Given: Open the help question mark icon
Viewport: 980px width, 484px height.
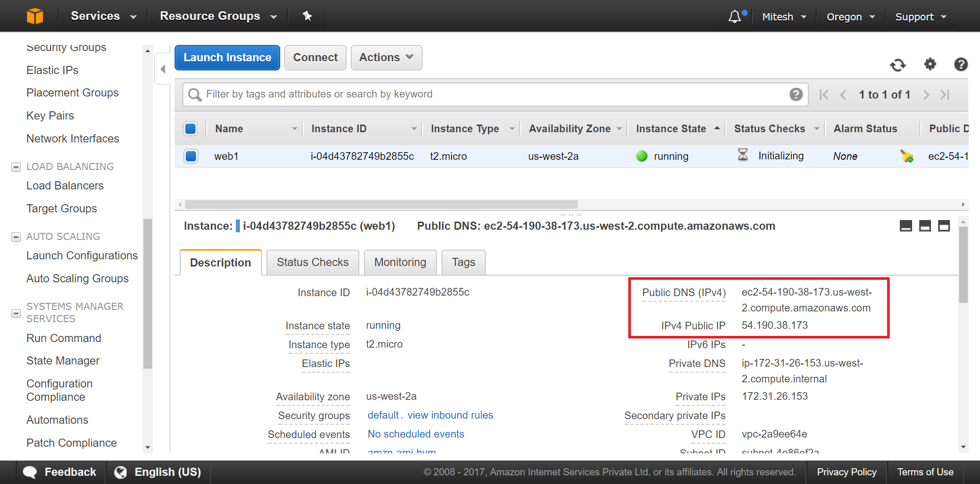Looking at the screenshot, I should [x=961, y=64].
